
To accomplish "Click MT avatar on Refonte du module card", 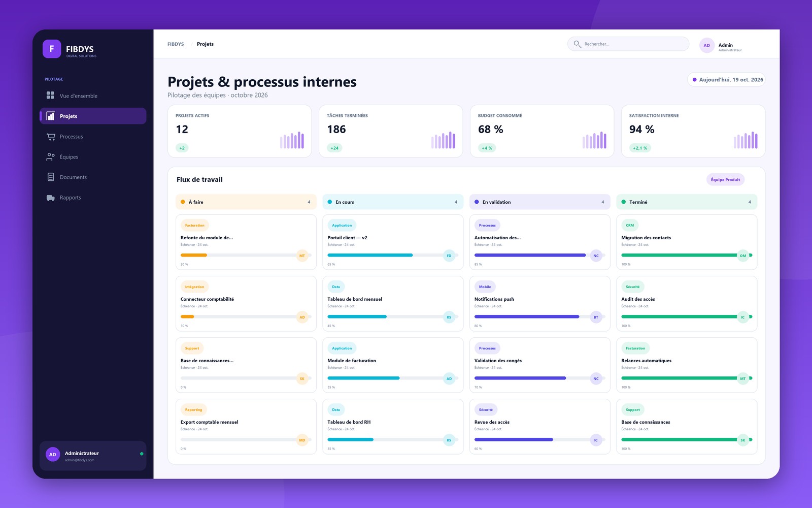I will point(302,256).
